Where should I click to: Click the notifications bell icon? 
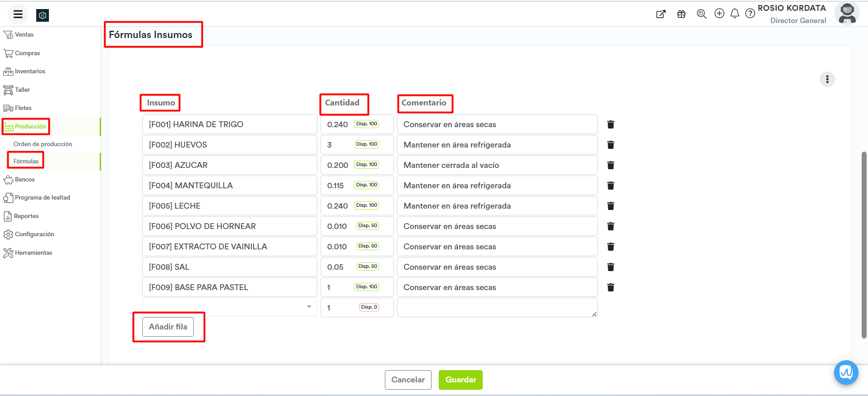click(x=734, y=14)
